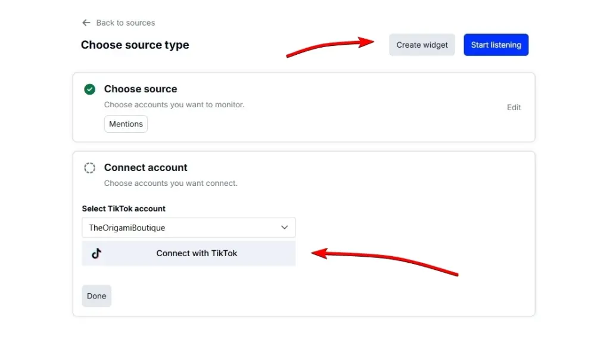This screenshot has width=610, height=364.
Task: Click the Edit link on Choose source
Action: pyautogui.click(x=513, y=107)
